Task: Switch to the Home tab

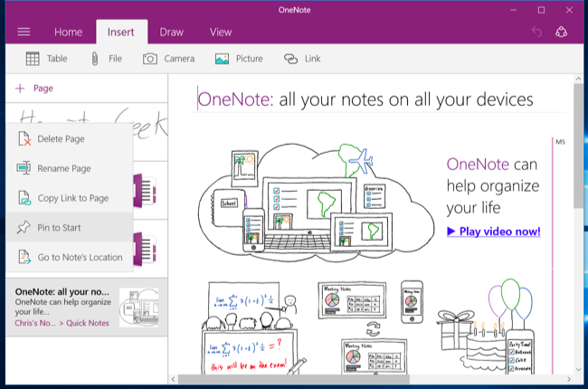Action: tap(68, 33)
